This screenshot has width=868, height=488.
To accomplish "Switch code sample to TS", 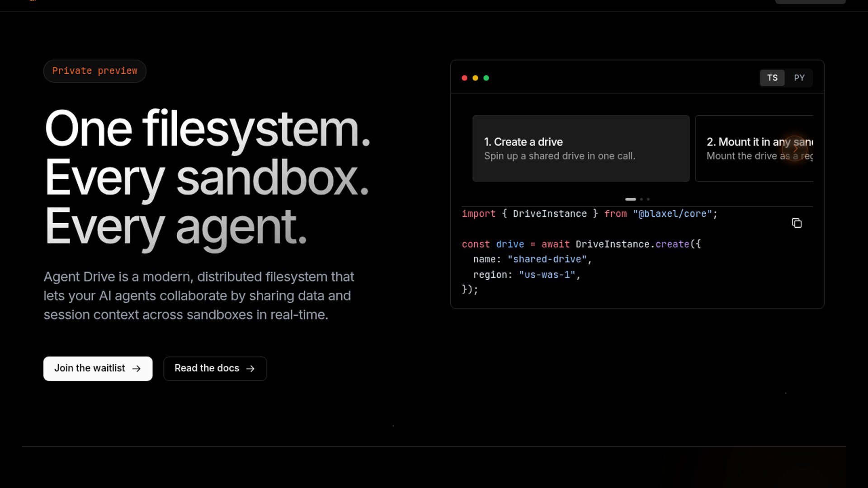I will tap(772, 78).
